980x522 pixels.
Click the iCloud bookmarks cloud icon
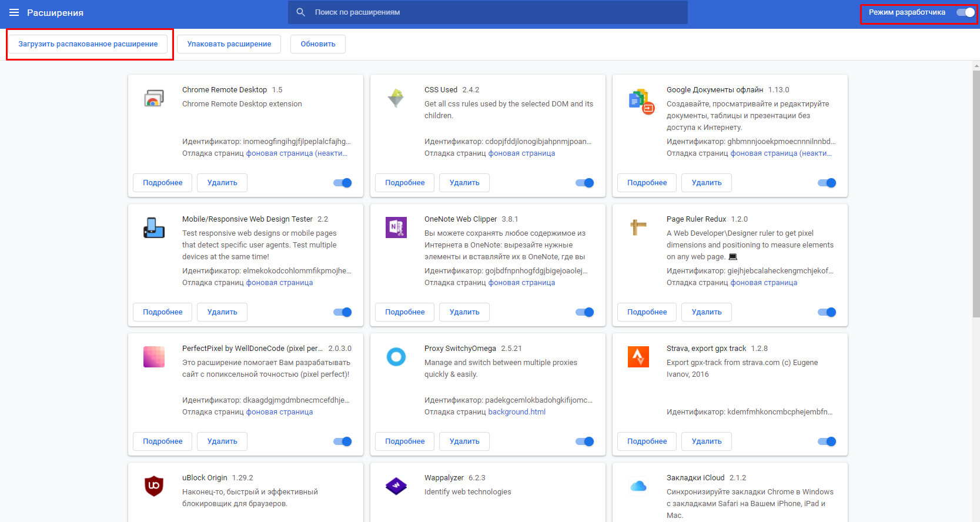pyautogui.click(x=638, y=486)
